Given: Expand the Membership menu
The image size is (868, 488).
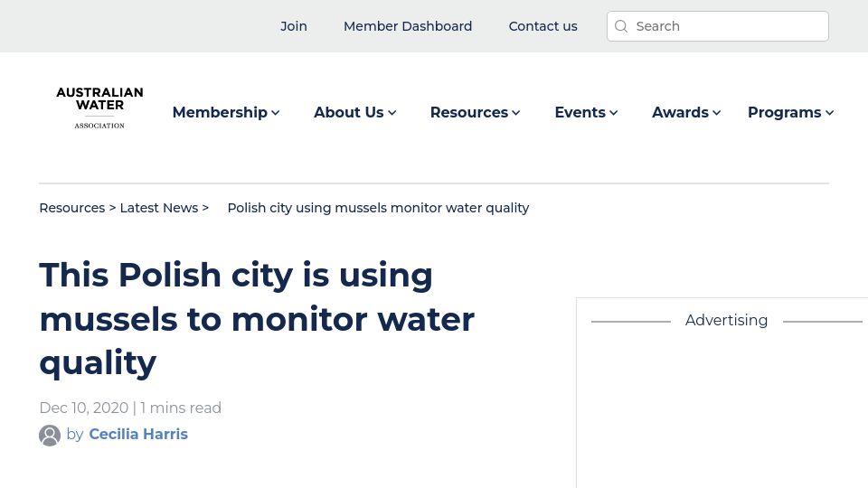Looking at the screenshot, I should point(226,112).
